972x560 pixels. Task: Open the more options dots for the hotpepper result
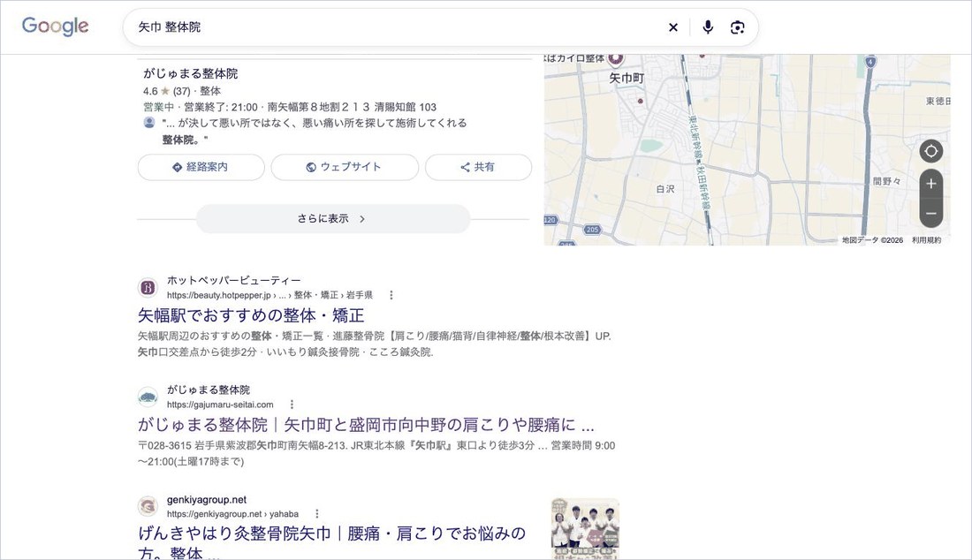click(391, 296)
